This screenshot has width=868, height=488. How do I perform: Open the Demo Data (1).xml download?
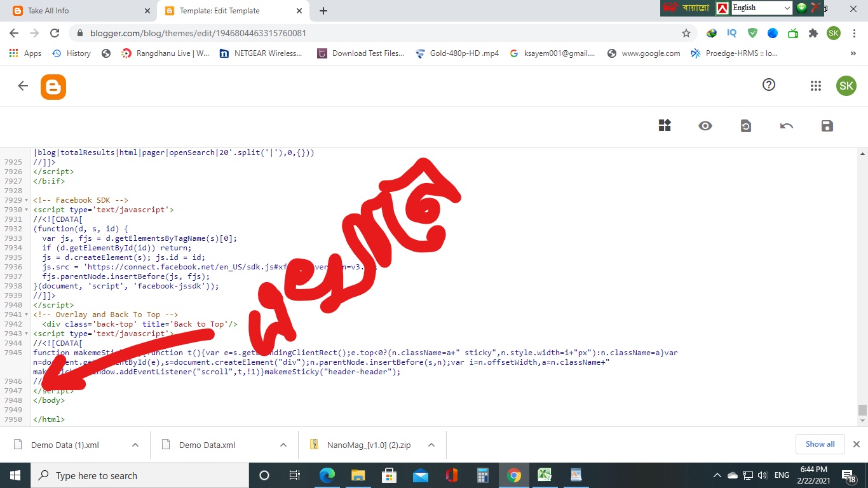point(65,445)
